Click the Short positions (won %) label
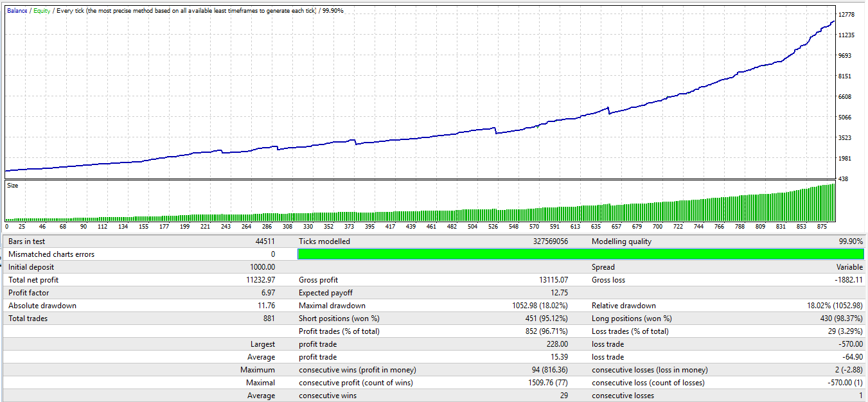 (339, 319)
